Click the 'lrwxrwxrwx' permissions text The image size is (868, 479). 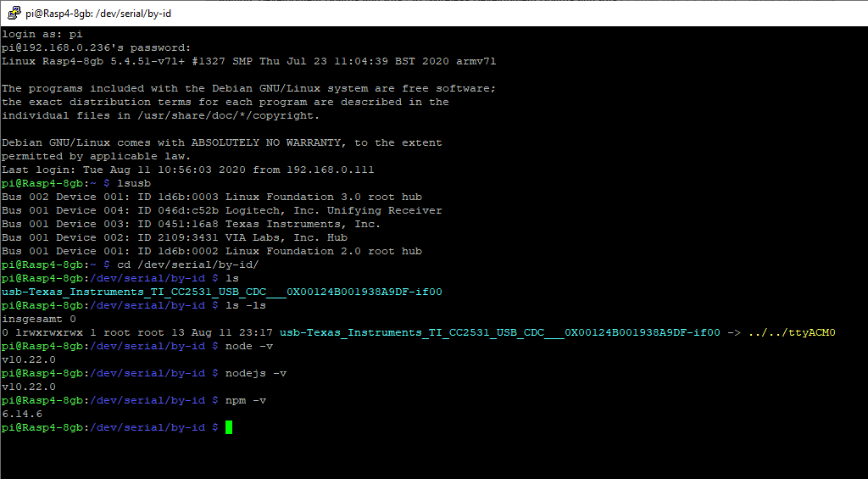pyautogui.click(x=49, y=333)
